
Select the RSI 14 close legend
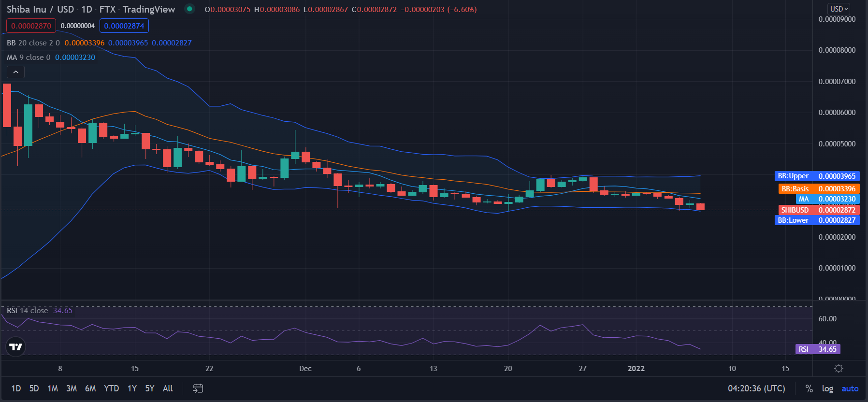28,311
